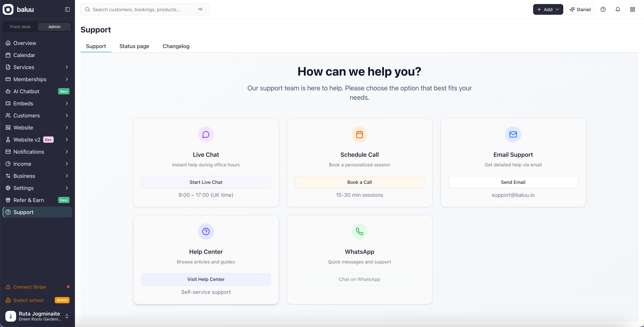Viewport: 644px width, 327px height.
Task: Open the Daniel assistant button
Action: pyautogui.click(x=580, y=9)
